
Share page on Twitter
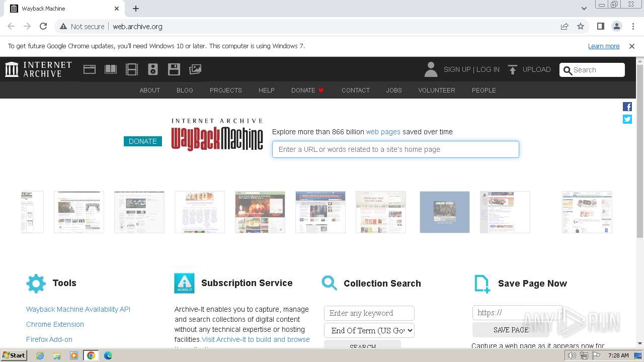[627, 119]
